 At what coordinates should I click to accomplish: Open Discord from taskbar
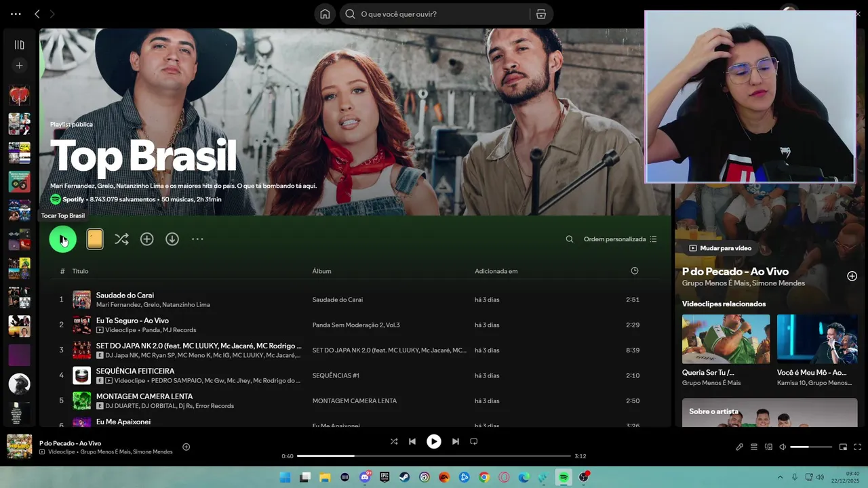[x=365, y=477]
